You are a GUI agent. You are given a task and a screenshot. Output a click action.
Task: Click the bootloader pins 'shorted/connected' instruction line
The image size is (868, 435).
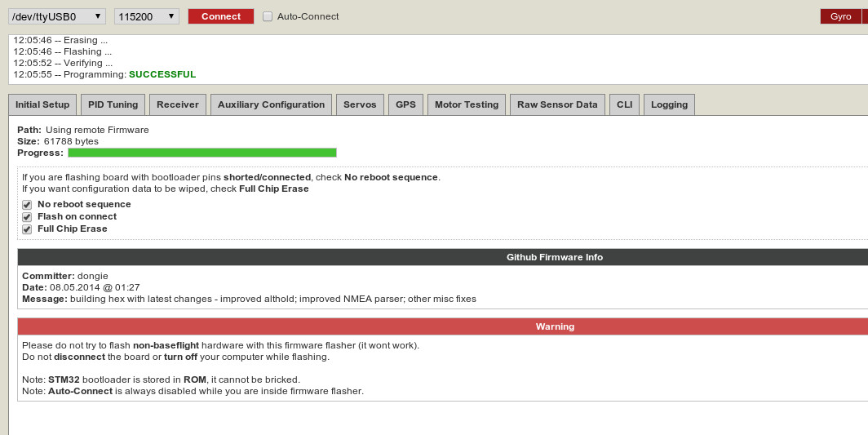pyautogui.click(x=232, y=177)
